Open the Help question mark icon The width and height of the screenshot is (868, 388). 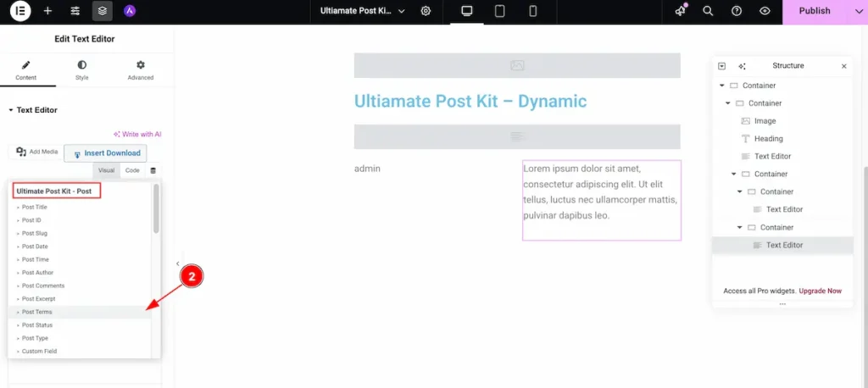[x=737, y=11]
